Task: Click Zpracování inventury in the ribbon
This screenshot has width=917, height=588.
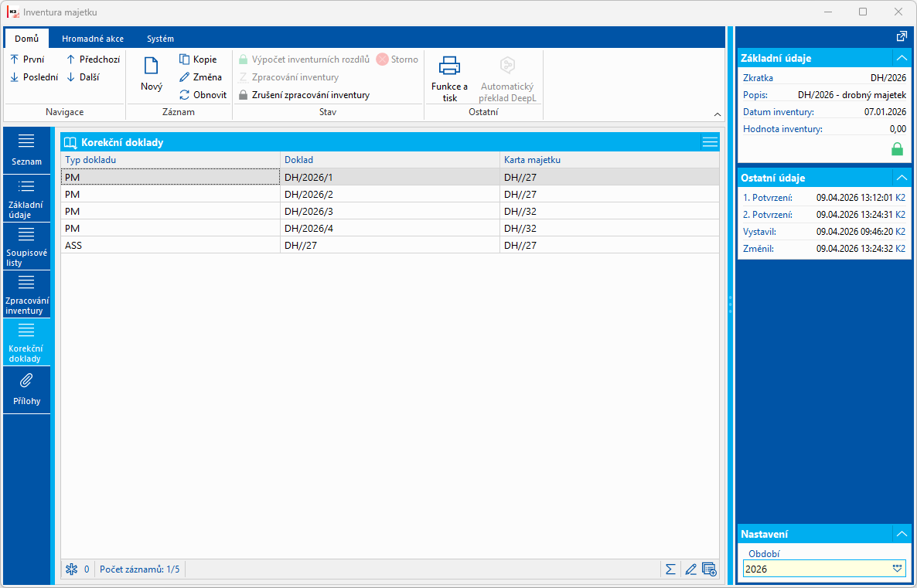Action: point(289,77)
